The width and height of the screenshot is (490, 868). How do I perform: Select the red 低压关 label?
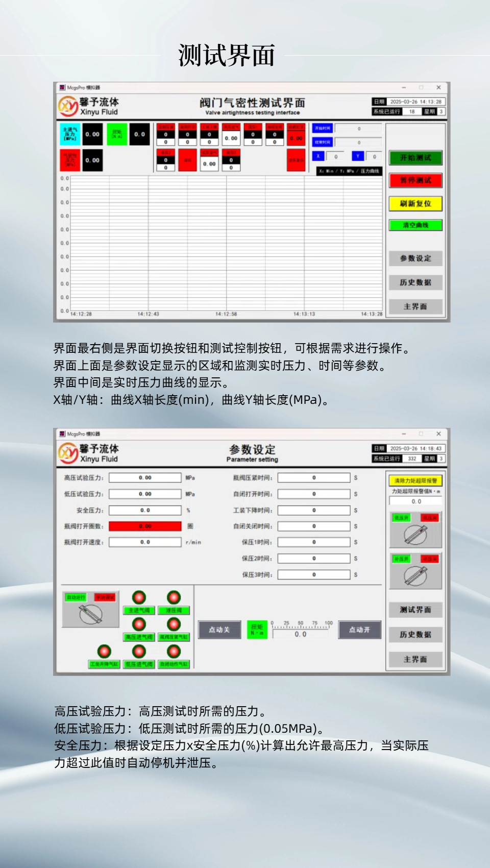tap(430, 518)
